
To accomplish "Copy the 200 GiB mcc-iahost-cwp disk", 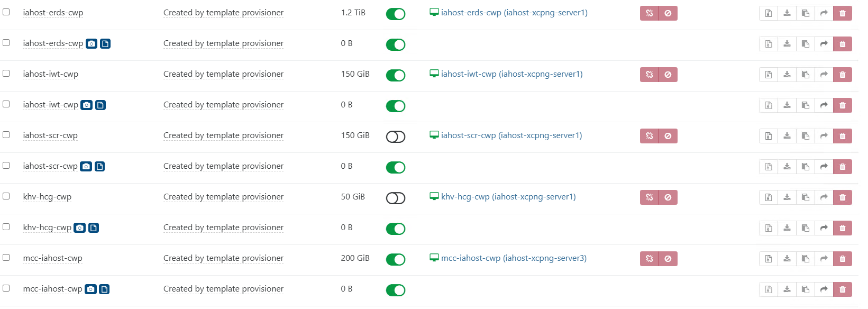I will 806,259.
